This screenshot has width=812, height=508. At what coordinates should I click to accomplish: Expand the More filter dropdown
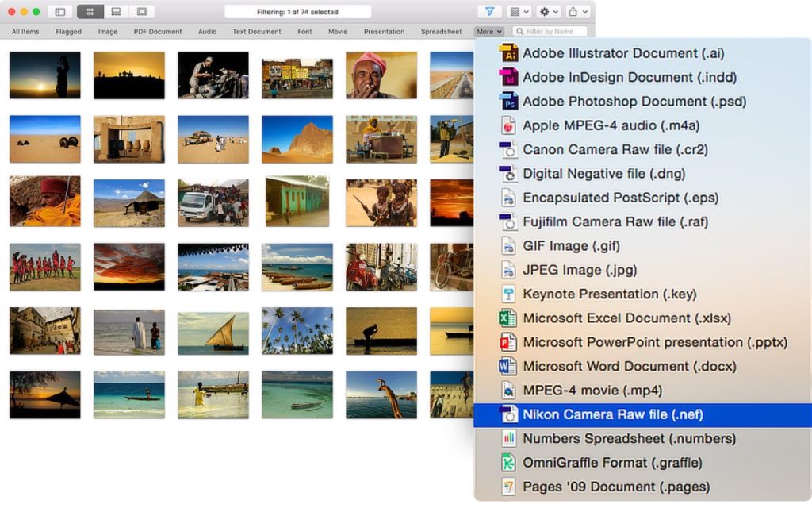click(488, 32)
